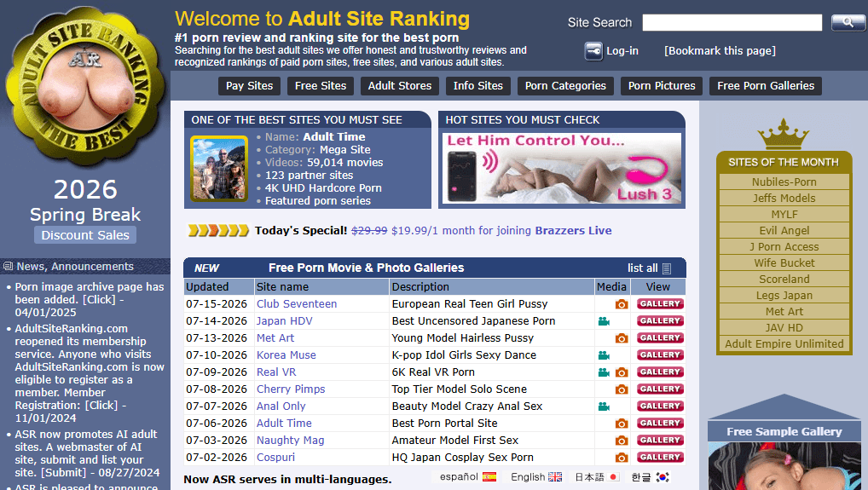This screenshot has width=868, height=490.
Task: Select Wife Bucket in Sites of the Month
Action: pos(784,262)
